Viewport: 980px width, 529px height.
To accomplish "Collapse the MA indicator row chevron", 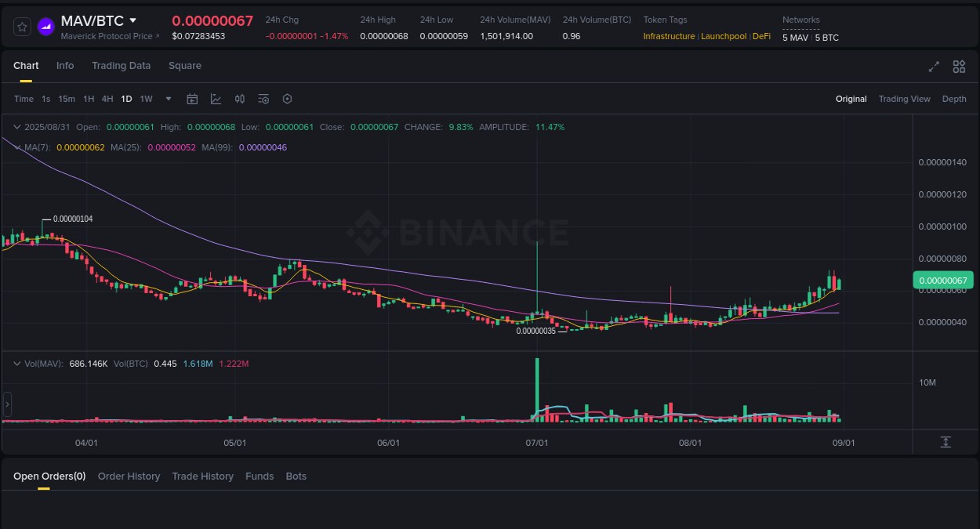I will point(17,147).
